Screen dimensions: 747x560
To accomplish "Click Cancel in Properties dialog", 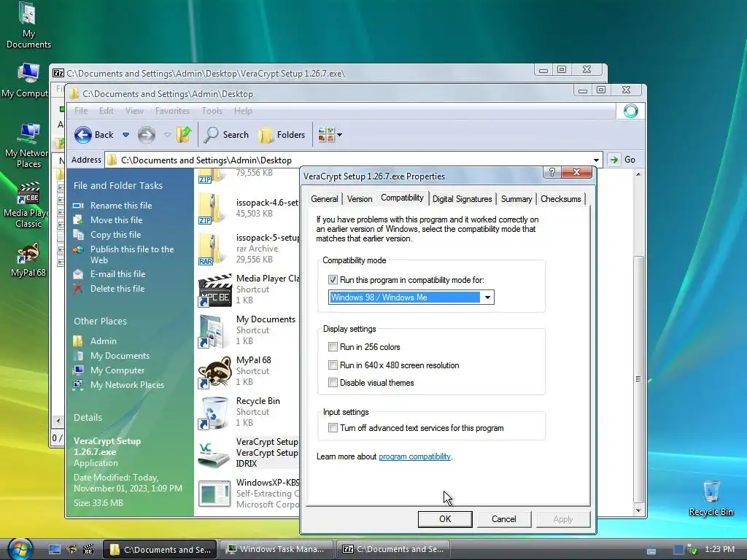I will [504, 519].
